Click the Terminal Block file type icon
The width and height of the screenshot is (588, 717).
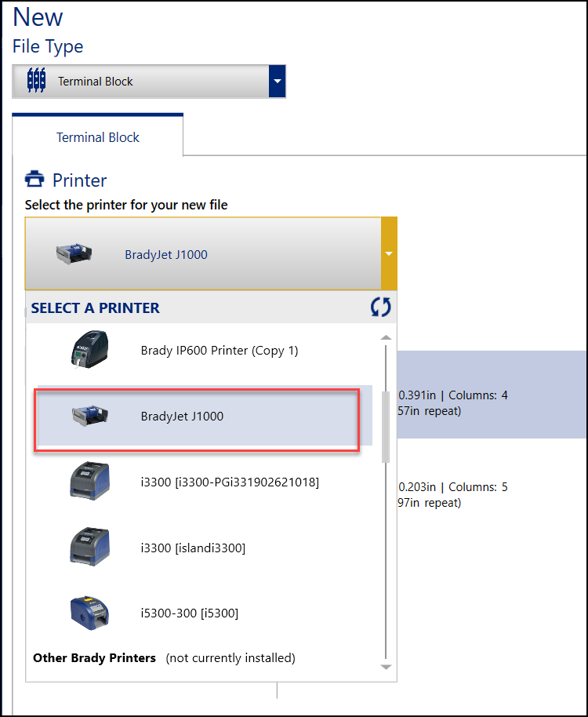coord(36,81)
